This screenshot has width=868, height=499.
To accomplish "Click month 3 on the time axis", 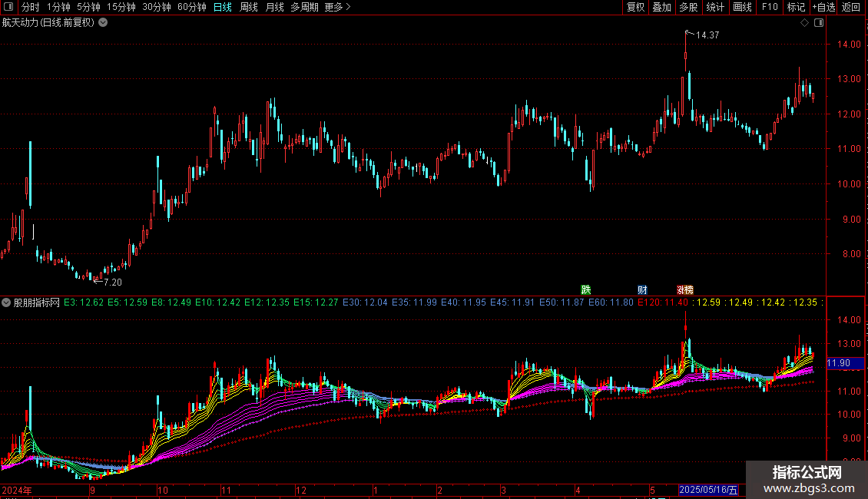I will (503, 490).
